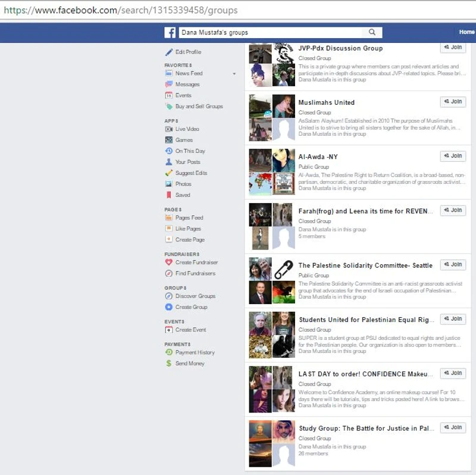Image resolution: width=476 pixels, height=475 pixels.
Task: Click the Create Event calendar icon
Action: pyautogui.click(x=169, y=330)
